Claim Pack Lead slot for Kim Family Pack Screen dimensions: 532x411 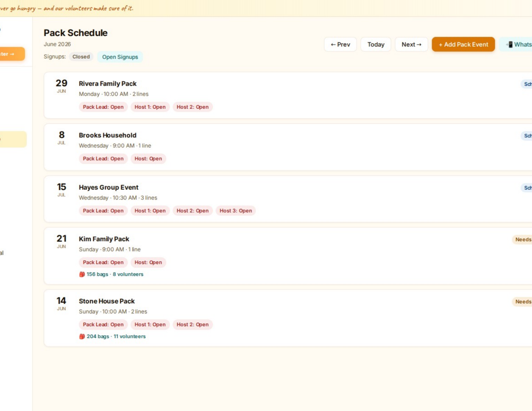pos(103,262)
